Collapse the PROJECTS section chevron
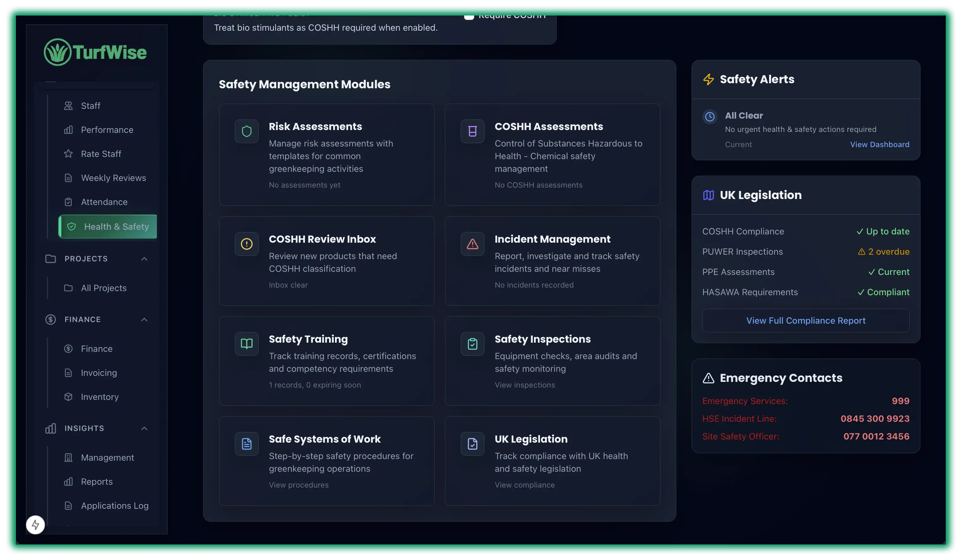Image resolution: width=962 pixels, height=560 pixels. tap(144, 258)
